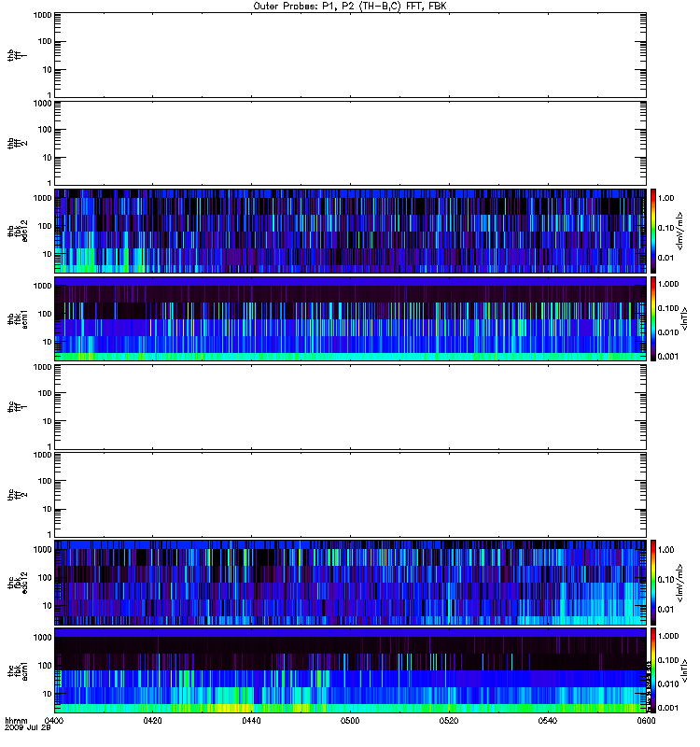Select the thb fbk scm1 spectrogram panel
The image size is (700, 747).
[350, 318]
